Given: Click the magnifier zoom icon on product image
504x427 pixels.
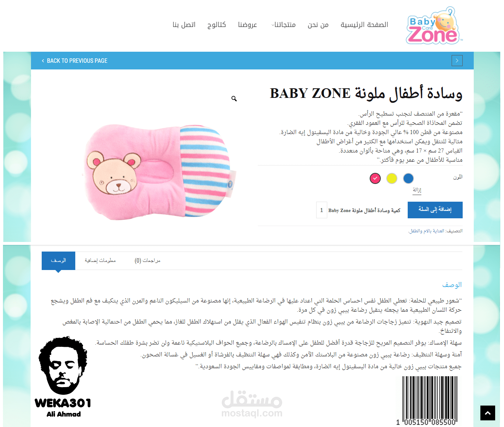Looking at the screenshot, I should pyautogui.click(x=234, y=99).
